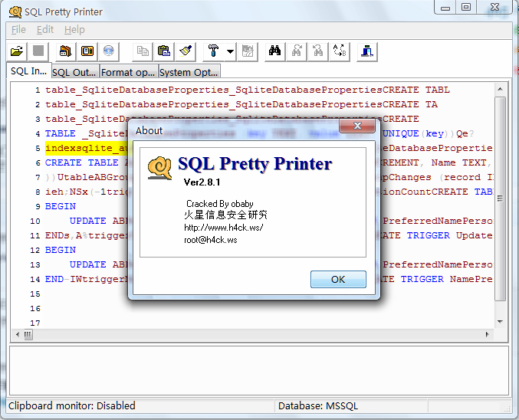Viewport: 519px width, 420px height.
Task: Click code line 1 starting table_SqliteDatabaseProperties
Action: tap(248, 90)
